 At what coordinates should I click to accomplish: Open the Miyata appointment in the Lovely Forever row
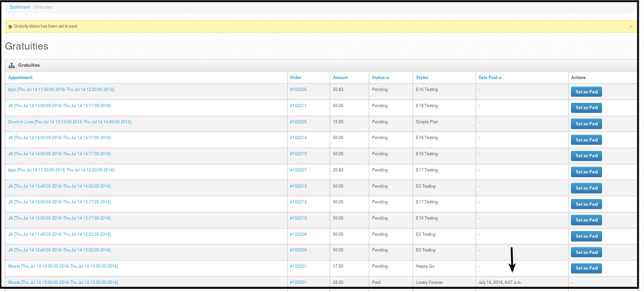tap(63, 282)
